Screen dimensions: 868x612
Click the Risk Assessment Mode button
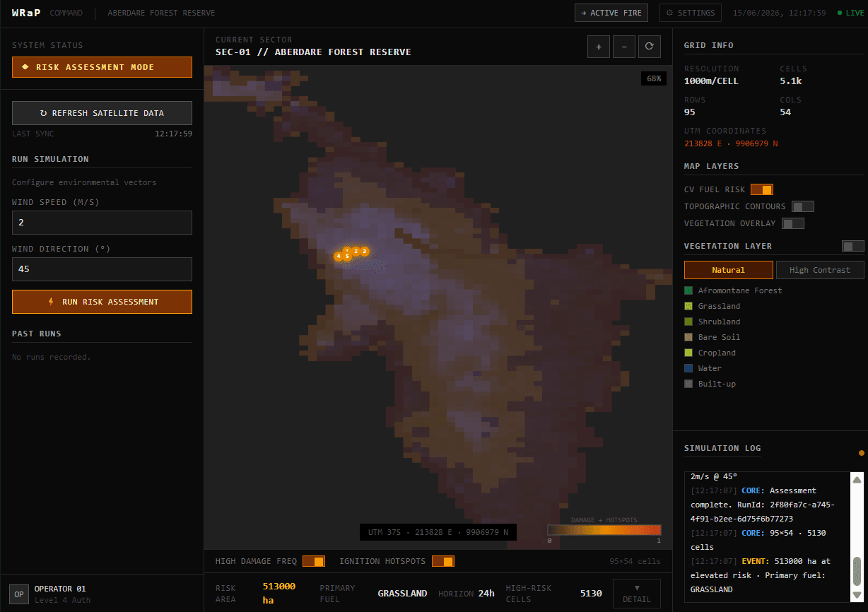(102, 67)
